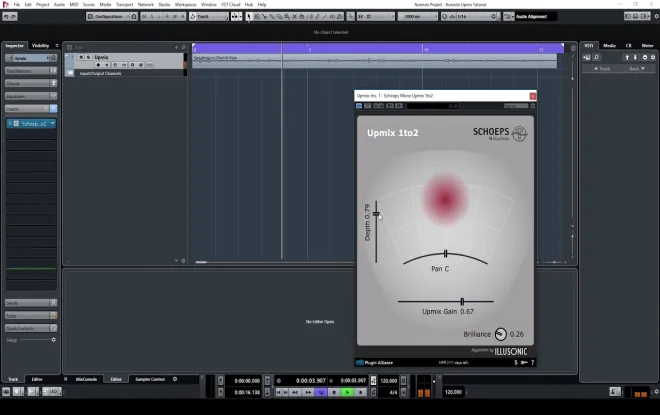Open the Input/Output Channels folder track
This screenshot has height=415, width=660.
[101, 73]
